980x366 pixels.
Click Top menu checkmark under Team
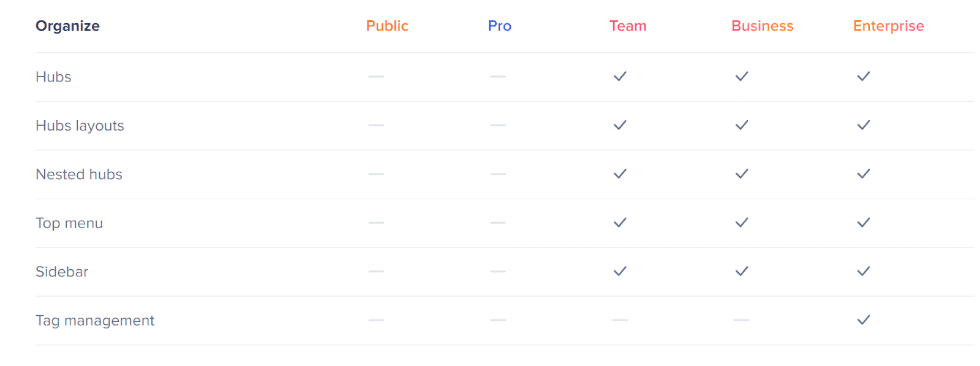pyautogui.click(x=620, y=223)
